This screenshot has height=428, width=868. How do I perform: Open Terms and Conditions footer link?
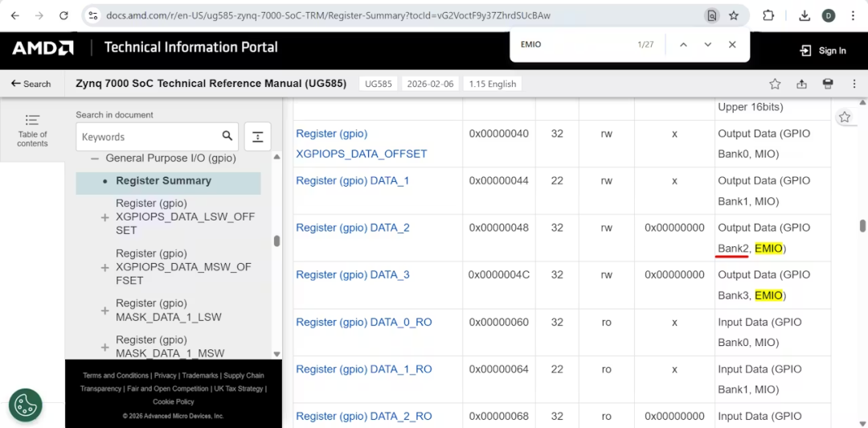(x=116, y=376)
